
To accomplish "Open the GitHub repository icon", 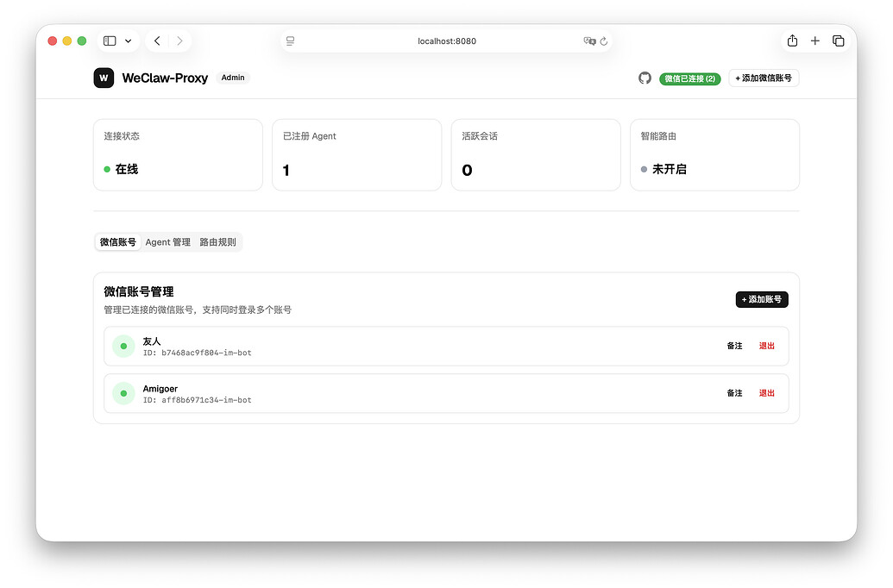I will point(645,78).
